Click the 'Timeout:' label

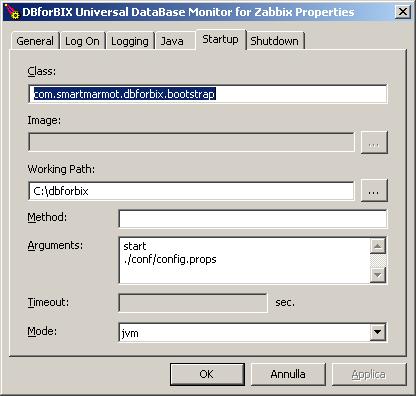pyautogui.click(x=48, y=302)
